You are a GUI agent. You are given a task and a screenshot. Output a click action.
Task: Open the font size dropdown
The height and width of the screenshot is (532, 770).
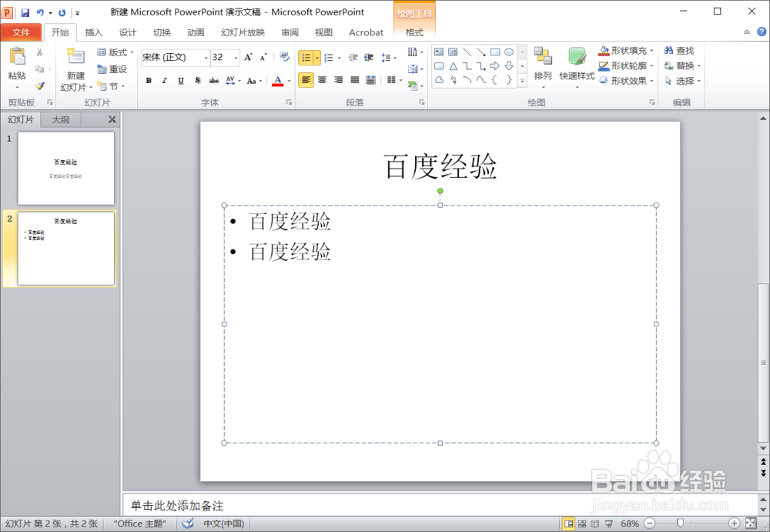236,58
